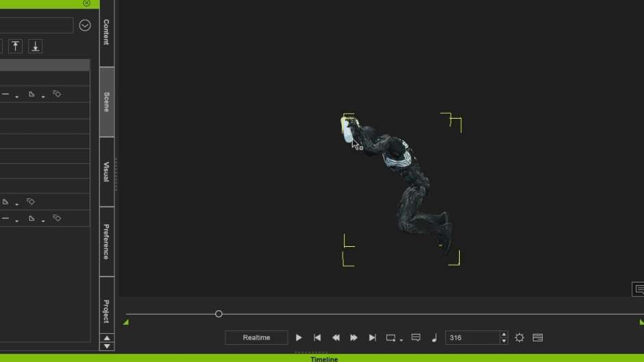Decrease frame number with down stepper
The width and height of the screenshot is (644, 362).
click(504, 341)
